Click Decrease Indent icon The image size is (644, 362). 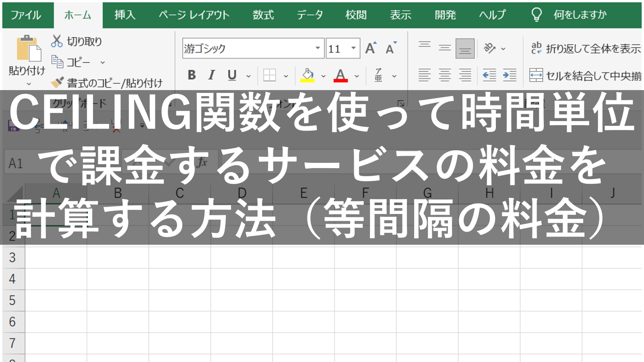click(489, 75)
